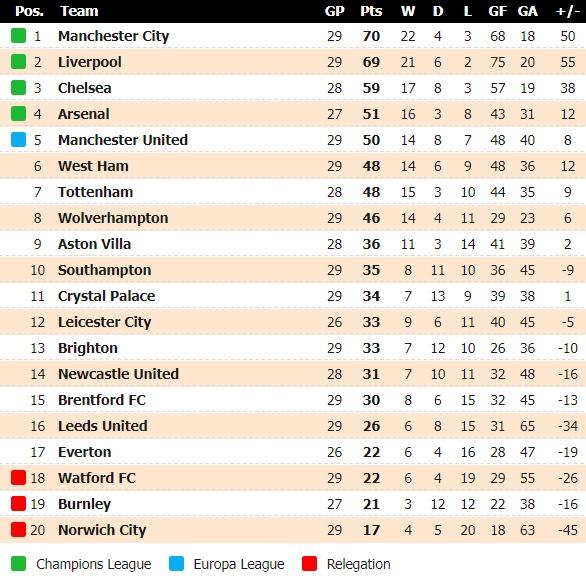Click the blue Europa League legend swatch
Screen dimensions: 586x584
point(176,563)
